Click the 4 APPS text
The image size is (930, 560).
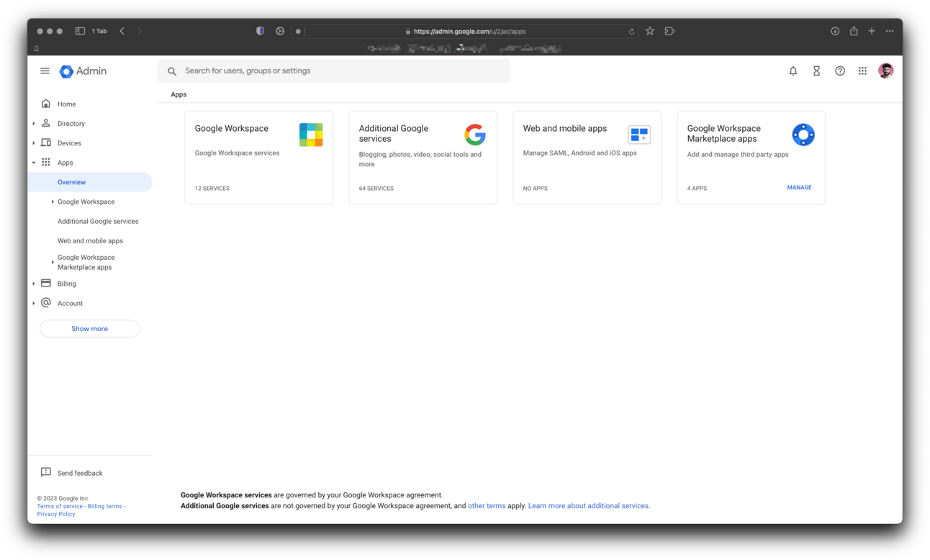point(697,189)
